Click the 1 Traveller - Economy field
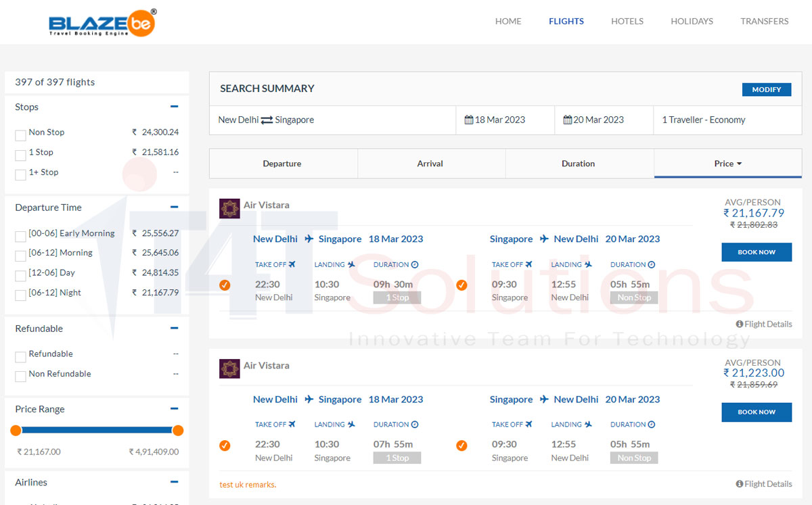This screenshot has height=505, width=812. click(x=704, y=119)
